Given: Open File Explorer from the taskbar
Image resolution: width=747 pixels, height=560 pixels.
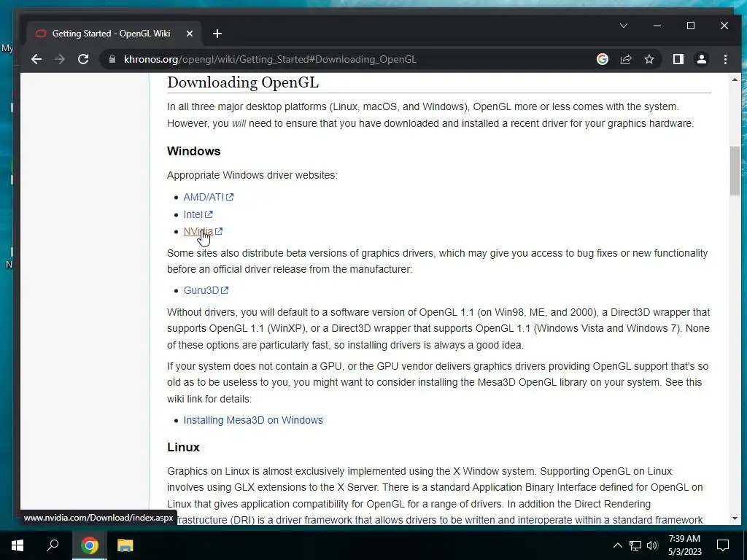Looking at the screenshot, I should click(125, 545).
